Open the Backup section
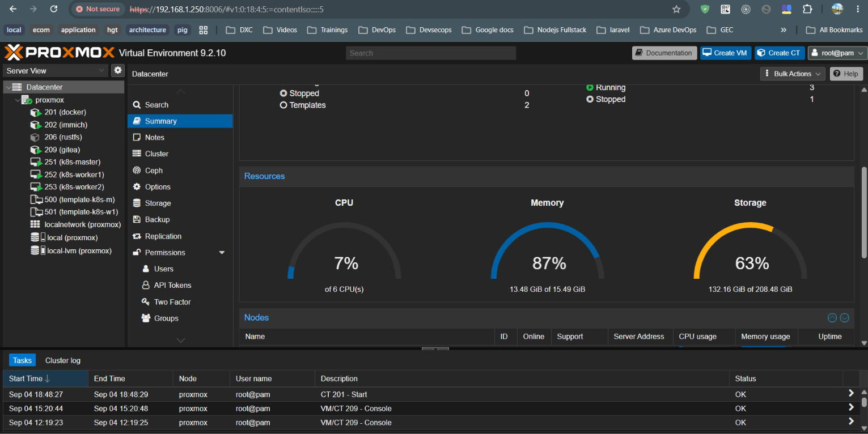This screenshot has height=434, width=868. (180, 219)
